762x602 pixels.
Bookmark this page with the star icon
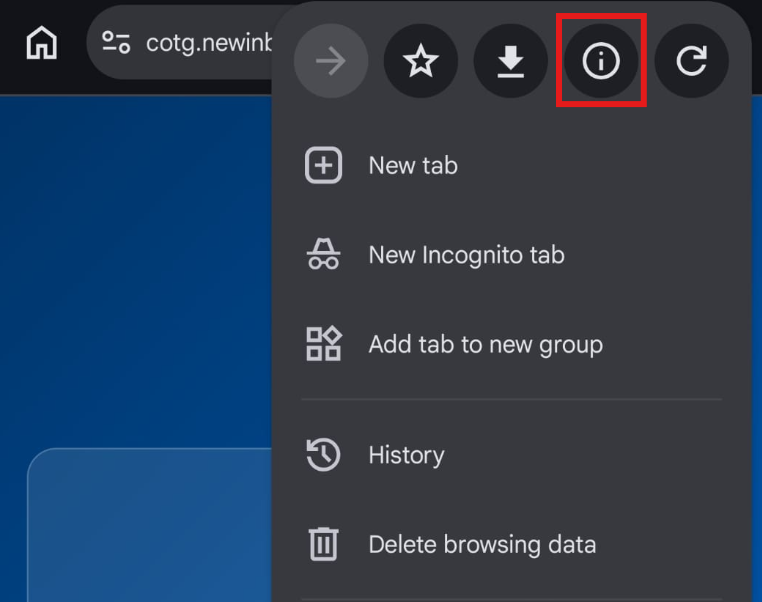point(421,61)
